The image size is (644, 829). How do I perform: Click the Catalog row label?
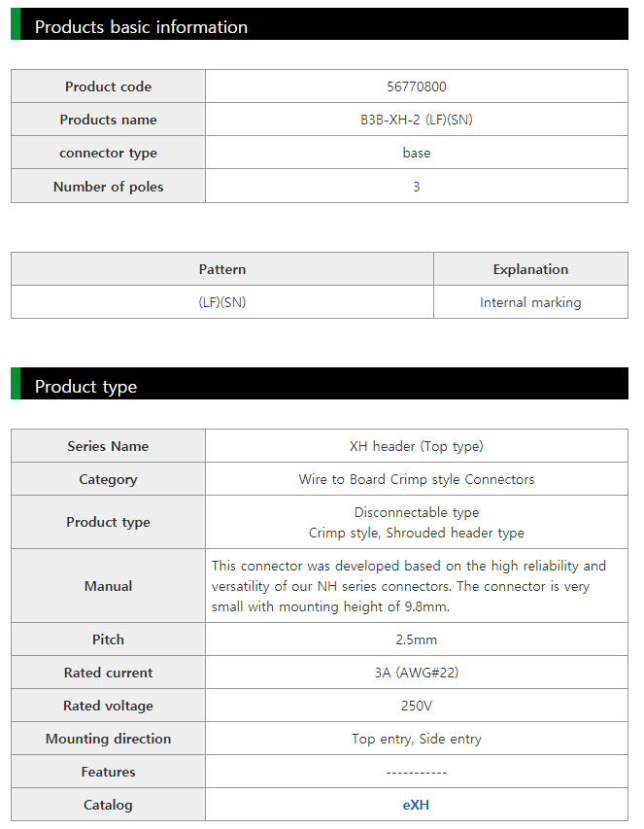108,805
